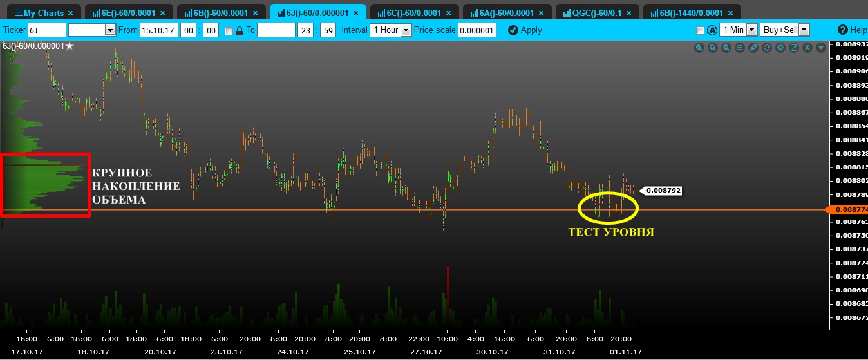Open the chart toolbar down-arrow menu

pyautogui.click(x=820, y=48)
